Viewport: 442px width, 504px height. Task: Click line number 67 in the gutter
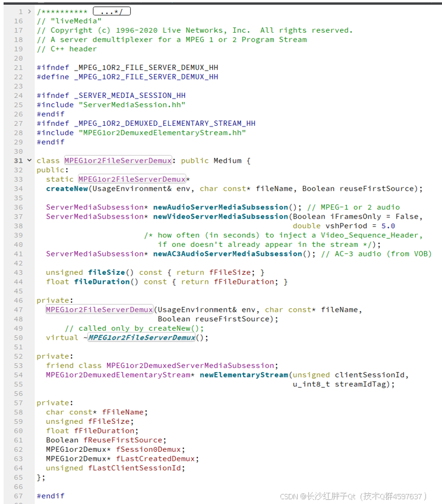click(x=18, y=496)
